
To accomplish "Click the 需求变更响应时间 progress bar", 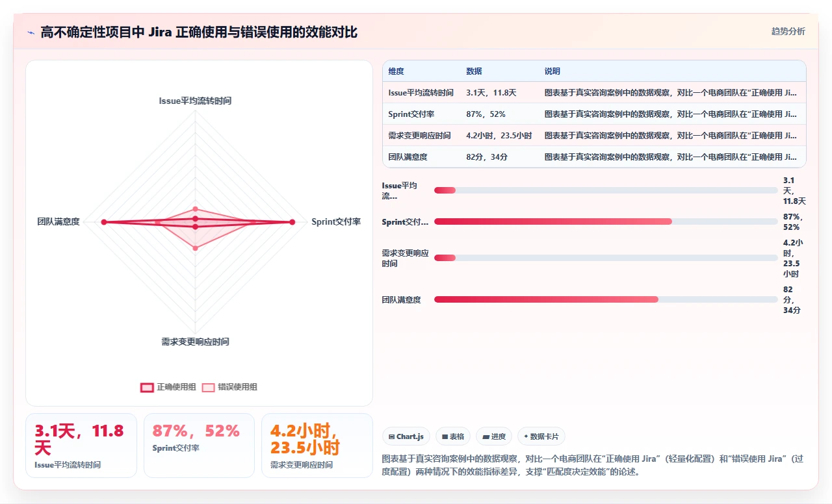I will pyautogui.click(x=606, y=258).
